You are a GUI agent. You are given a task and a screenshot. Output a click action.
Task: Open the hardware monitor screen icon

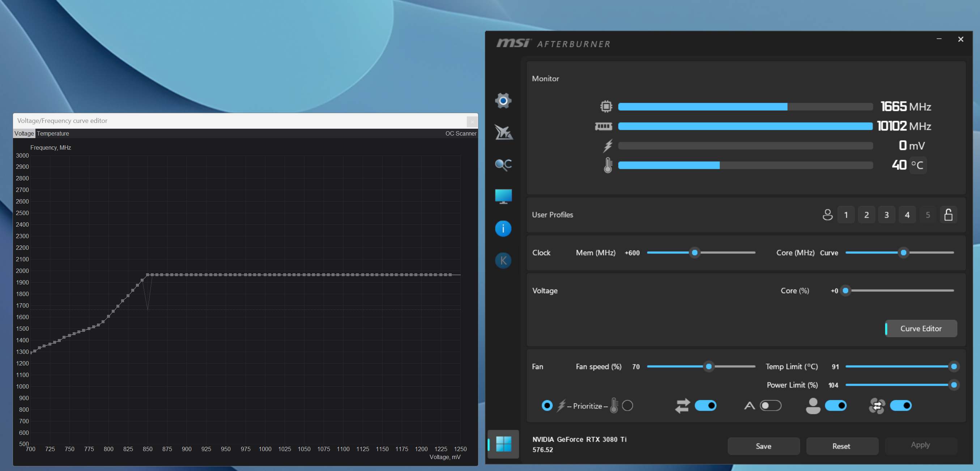point(503,196)
